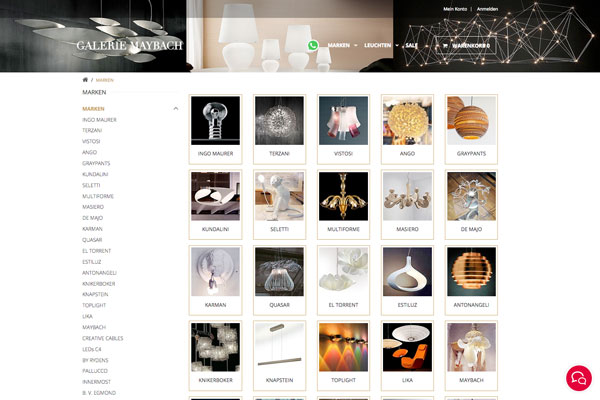Open Multiforme chandelier thumbnail
The height and width of the screenshot is (400, 600).
pos(343,196)
